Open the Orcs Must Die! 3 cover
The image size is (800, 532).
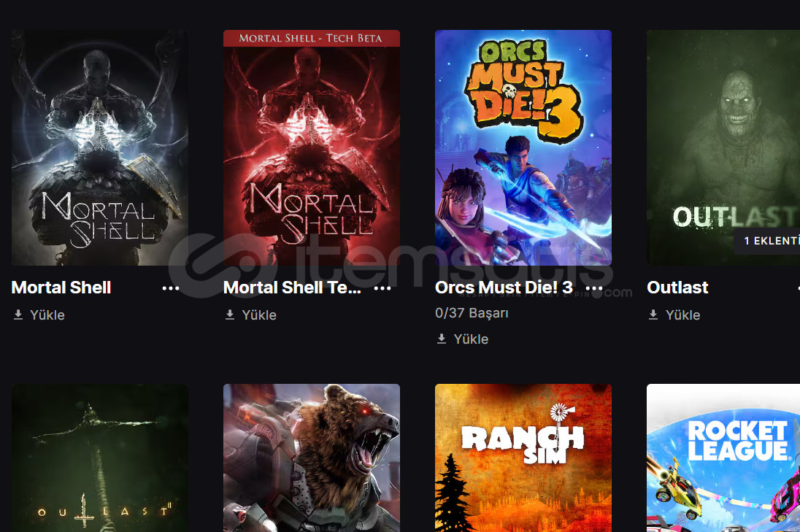[x=523, y=147]
